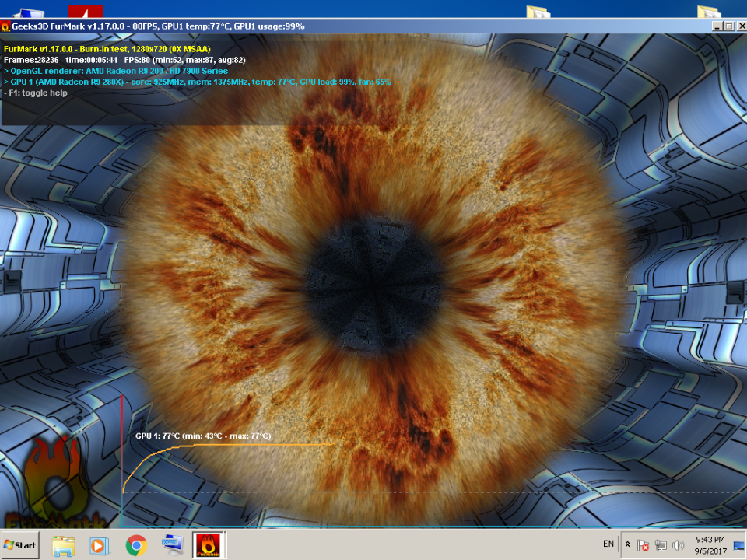This screenshot has width=747, height=560.
Task: Click the date 9/5/2017 in the tray
Action: 710,551
